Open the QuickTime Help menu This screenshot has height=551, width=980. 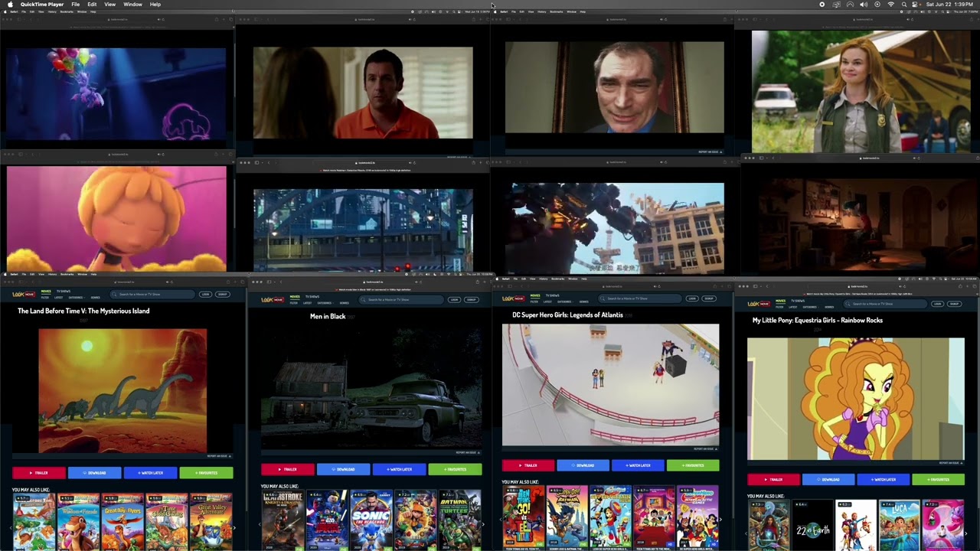[155, 5]
